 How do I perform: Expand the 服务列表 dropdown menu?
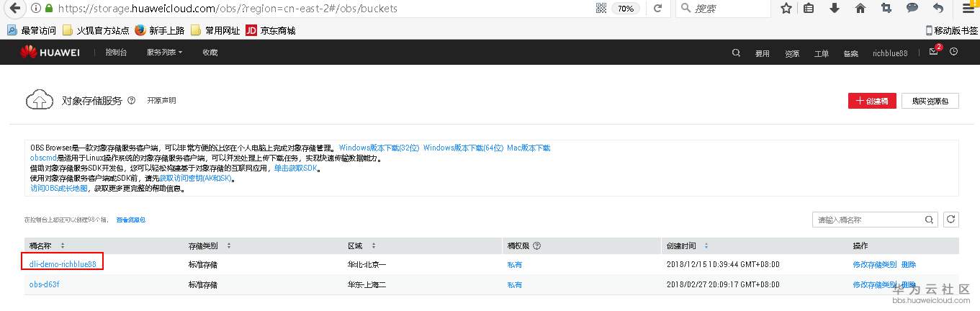(x=164, y=53)
